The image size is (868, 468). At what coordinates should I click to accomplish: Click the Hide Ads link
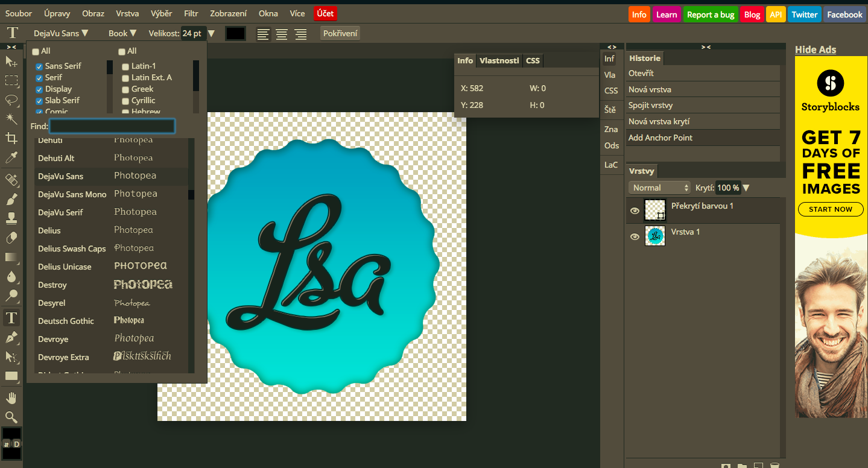point(815,49)
